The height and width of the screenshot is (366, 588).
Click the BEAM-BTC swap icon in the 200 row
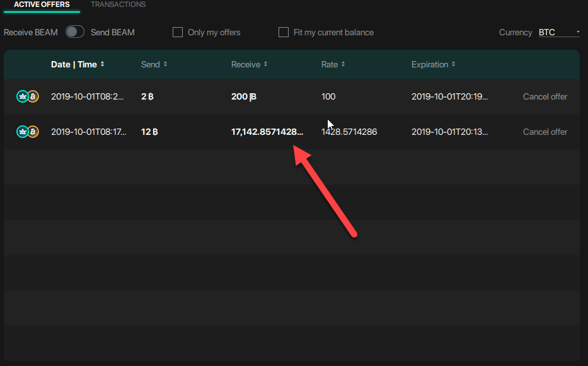(x=27, y=96)
